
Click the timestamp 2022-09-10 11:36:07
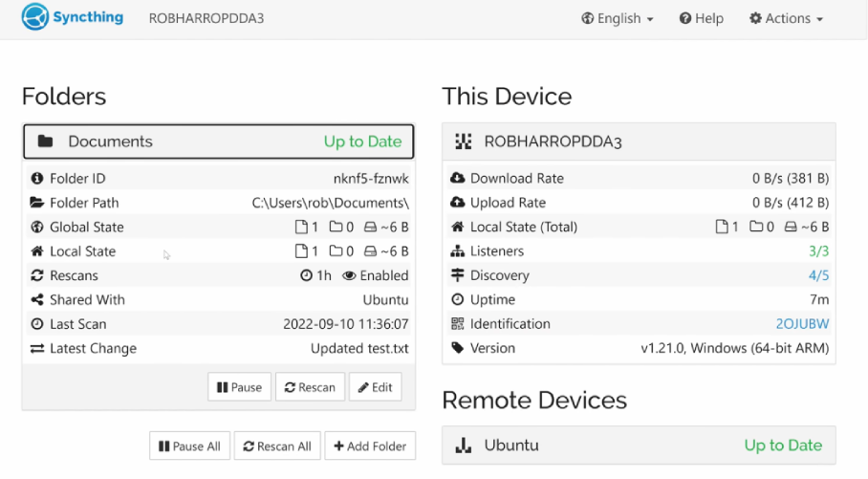346,324
